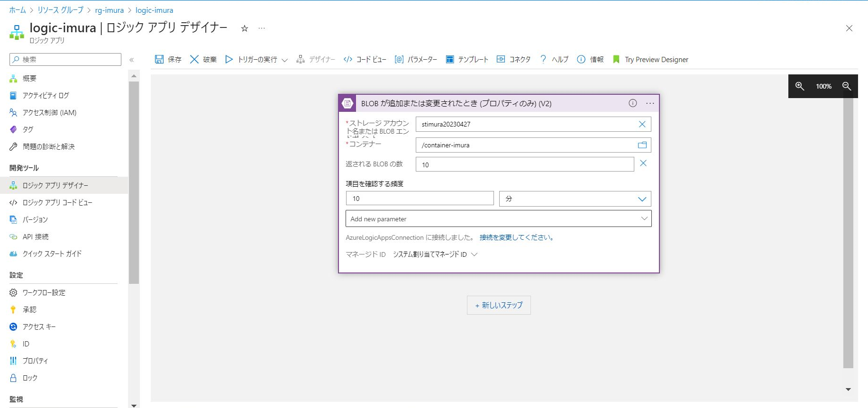Collapse the left navigation menu

[132, 60]
